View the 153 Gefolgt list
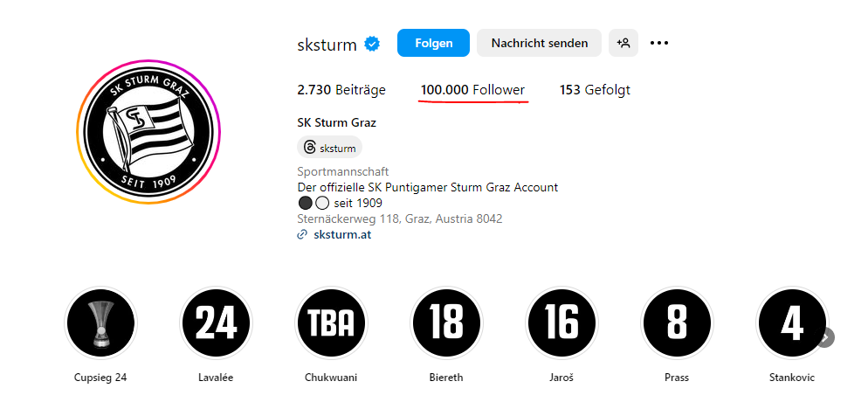The width and height of the screenshot is (868, 416). (595, 90)
